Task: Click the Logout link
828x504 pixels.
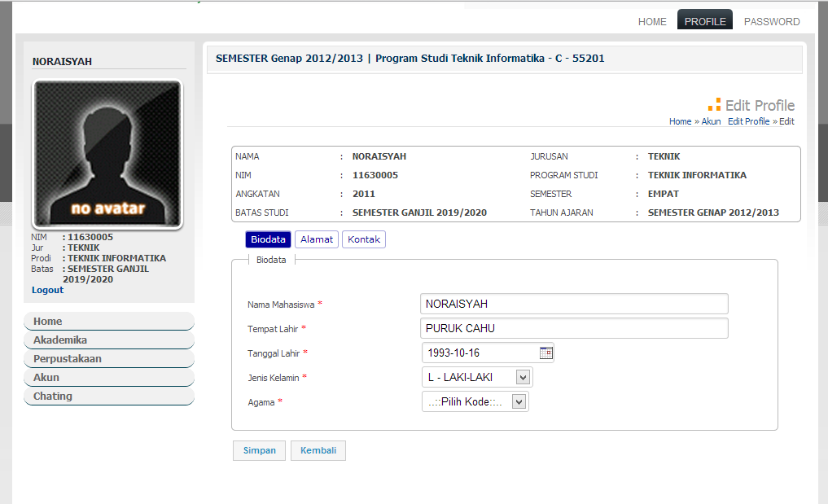Action: [x=47, y=290]
